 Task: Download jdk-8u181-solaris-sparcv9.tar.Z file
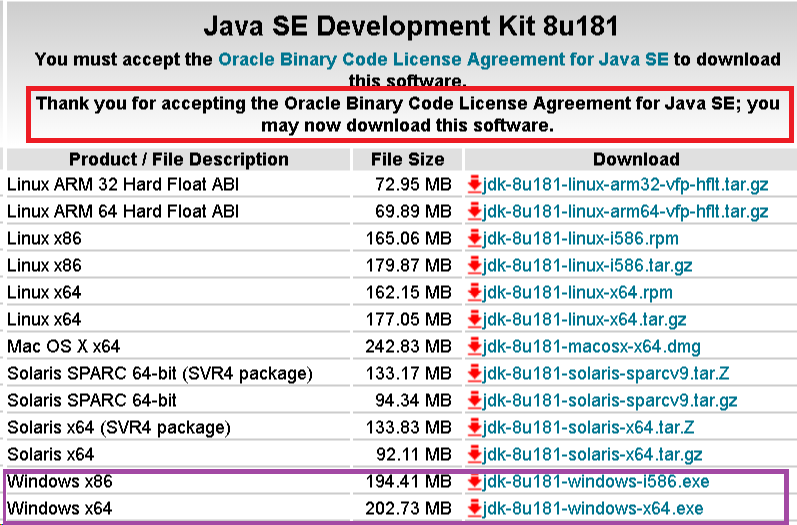pos(606,374)
